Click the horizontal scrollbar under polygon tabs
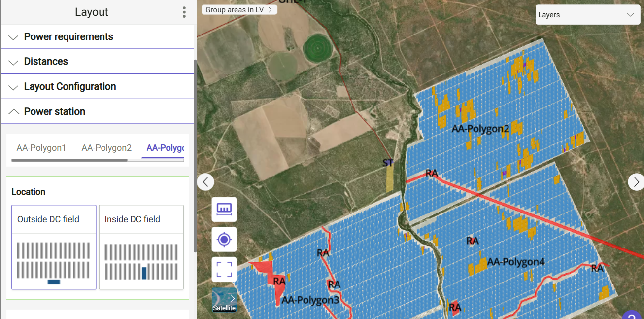 point(69,160)
